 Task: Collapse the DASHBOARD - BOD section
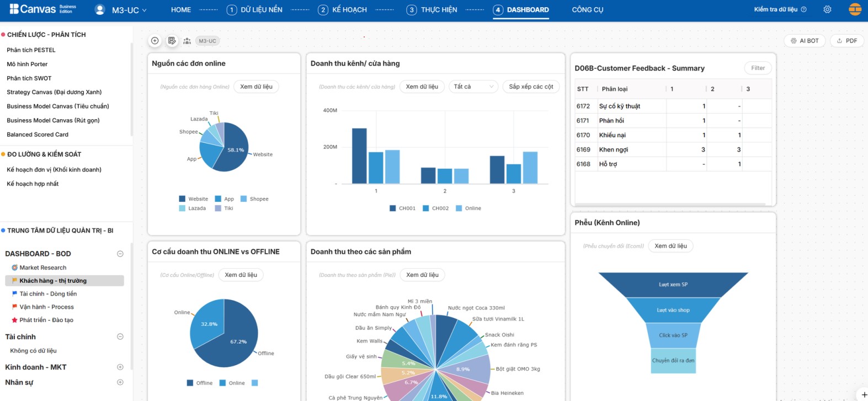[120, 254]
